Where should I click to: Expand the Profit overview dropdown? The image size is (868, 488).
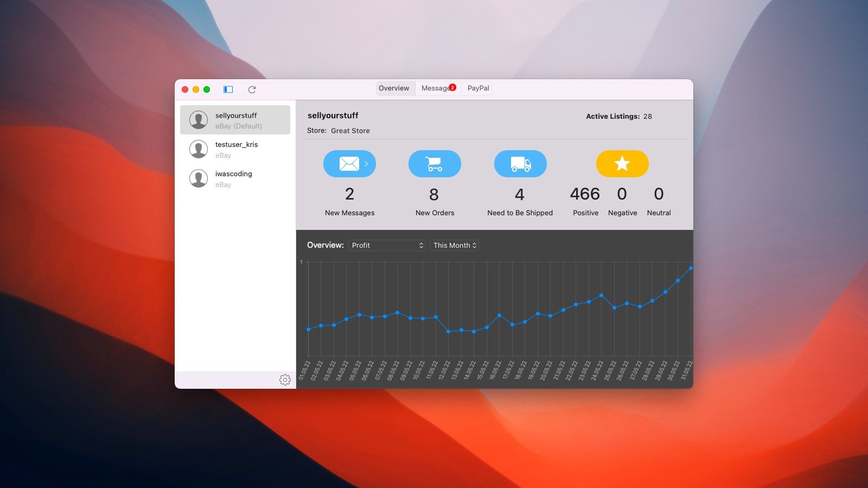point(387,246)
